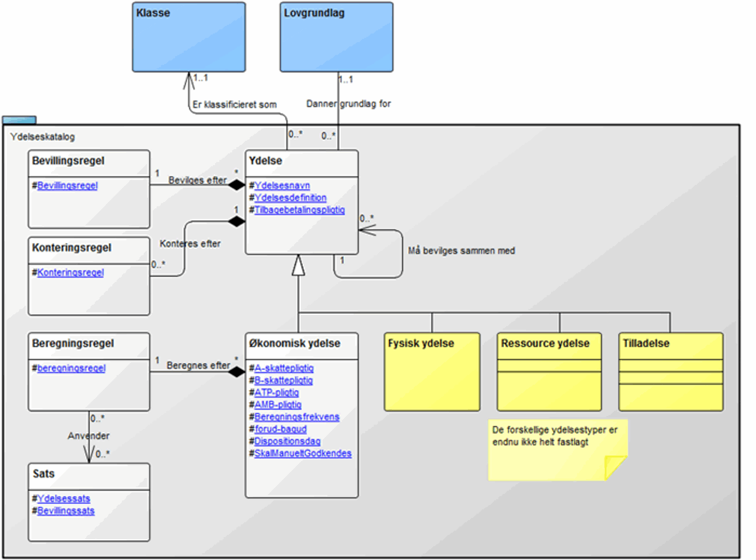Click the ATP-pligtig attribute link

tap(276, 393)
